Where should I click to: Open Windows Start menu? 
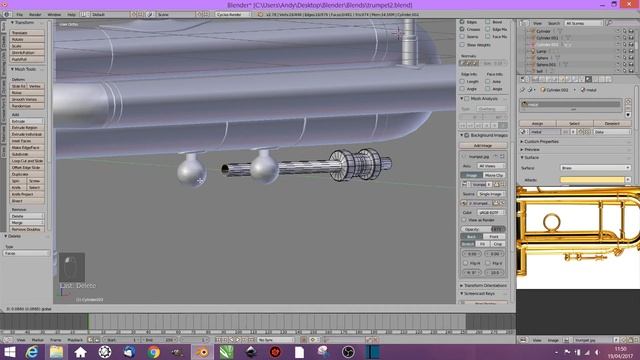[x=9, y=352]
